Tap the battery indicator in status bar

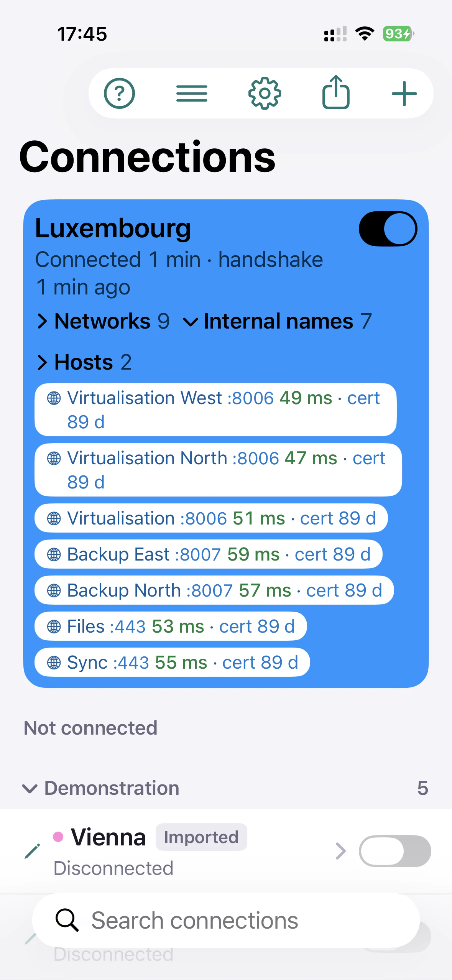tap(398, 34)
